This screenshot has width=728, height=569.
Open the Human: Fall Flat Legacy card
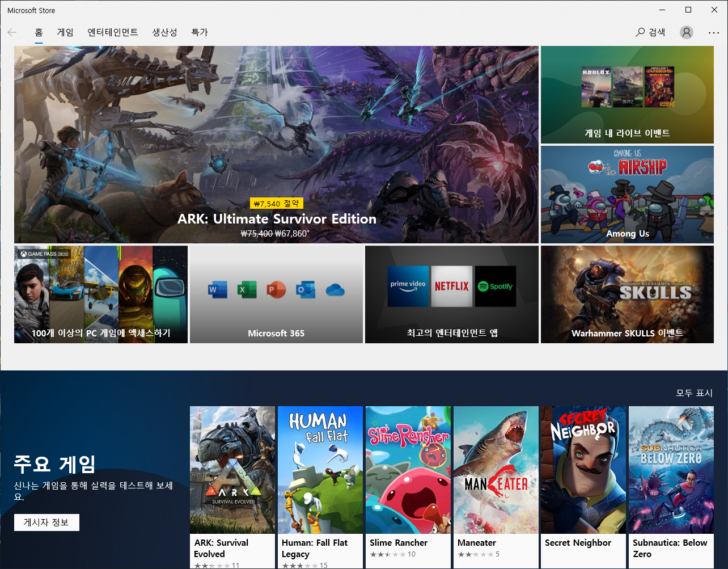320,487
